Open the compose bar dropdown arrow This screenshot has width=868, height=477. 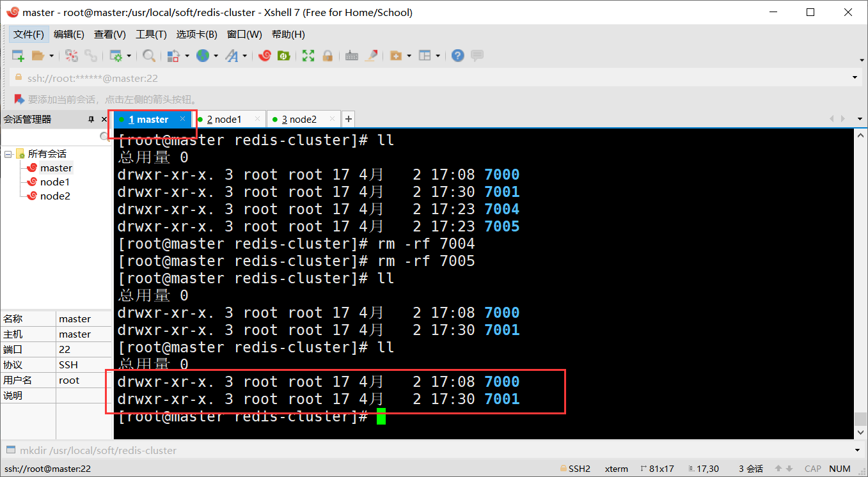(859, 450)
